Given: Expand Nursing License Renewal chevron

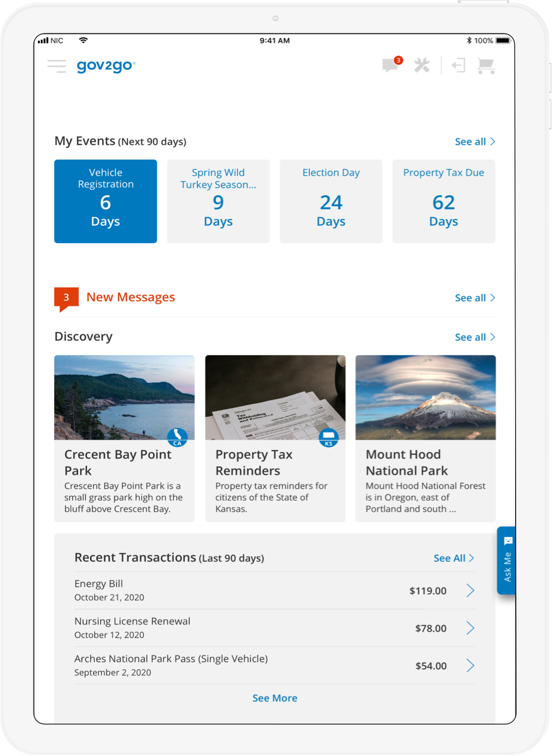Looking at the screenshot, I should 471,628.
